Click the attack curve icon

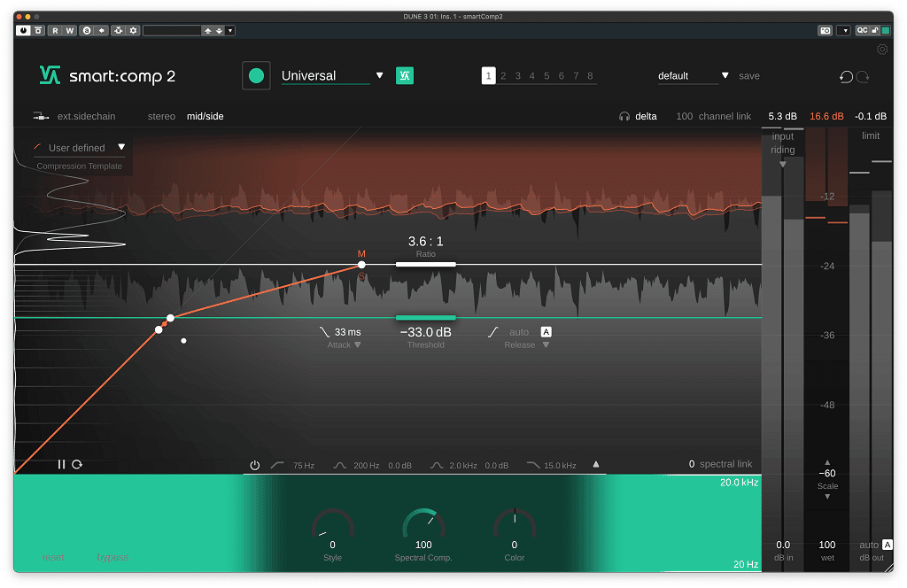pyautogui.click(x=324, y=332)
